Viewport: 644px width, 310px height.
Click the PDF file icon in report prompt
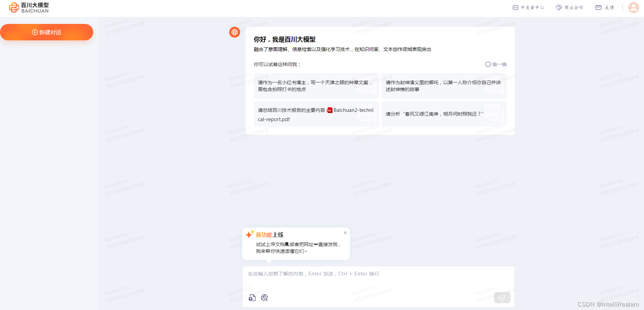point(330,110)
